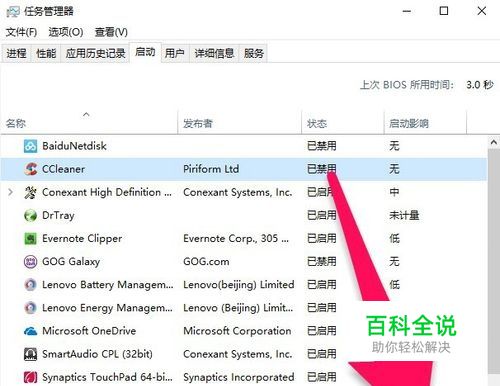Select the GOG Galaxy row name
Screen dimensions: 500x386
tap(71, 262)
